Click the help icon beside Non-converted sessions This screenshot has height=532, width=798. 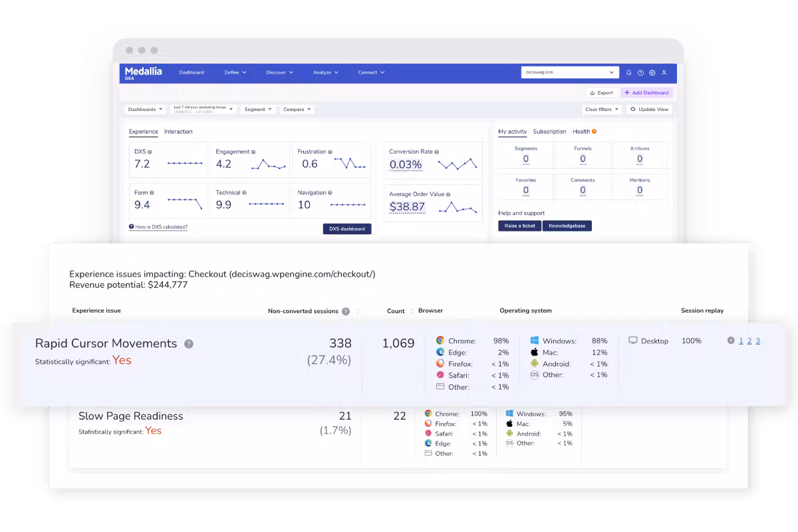345,311
